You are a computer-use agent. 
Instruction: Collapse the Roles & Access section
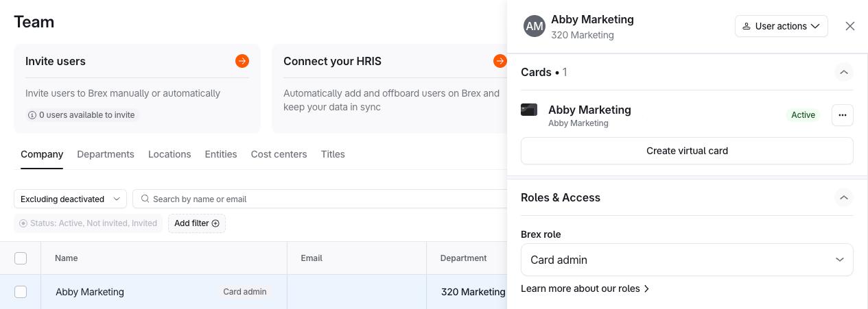point(843,197)
